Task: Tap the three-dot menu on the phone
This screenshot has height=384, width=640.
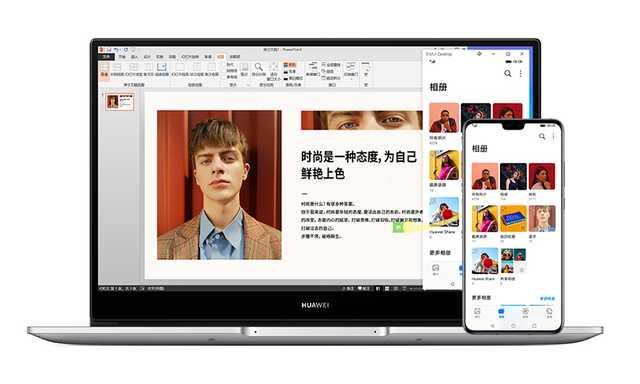Action: pyautogui.click(x=553, y=136)
